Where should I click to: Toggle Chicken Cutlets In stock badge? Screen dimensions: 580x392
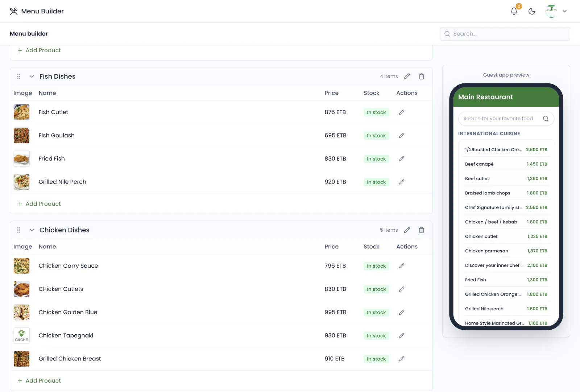(376, 289)
